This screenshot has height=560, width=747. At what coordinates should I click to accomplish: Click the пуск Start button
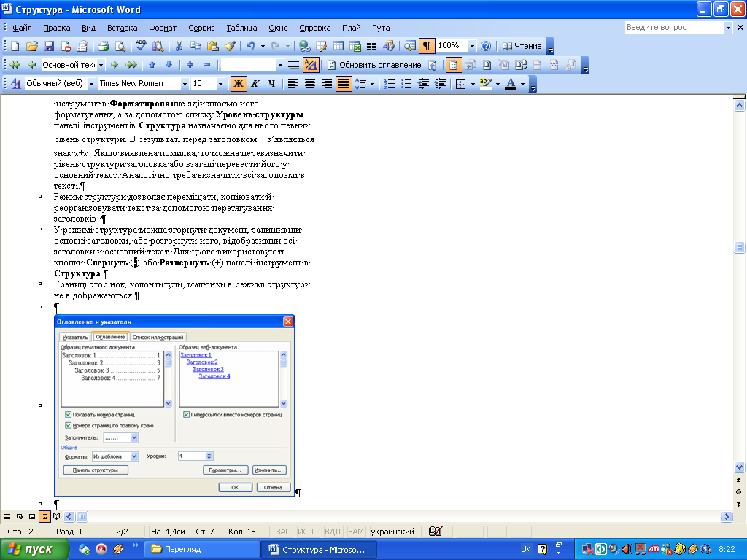[35, 549]
